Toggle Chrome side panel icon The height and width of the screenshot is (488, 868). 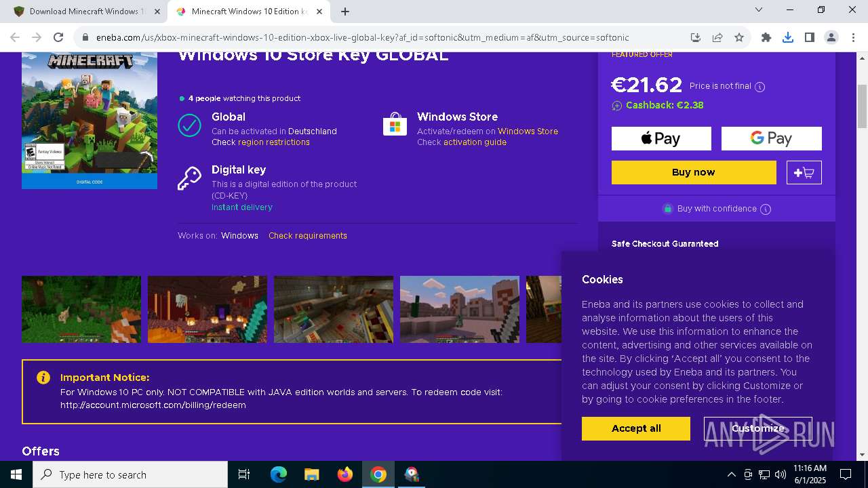(810, 38)
